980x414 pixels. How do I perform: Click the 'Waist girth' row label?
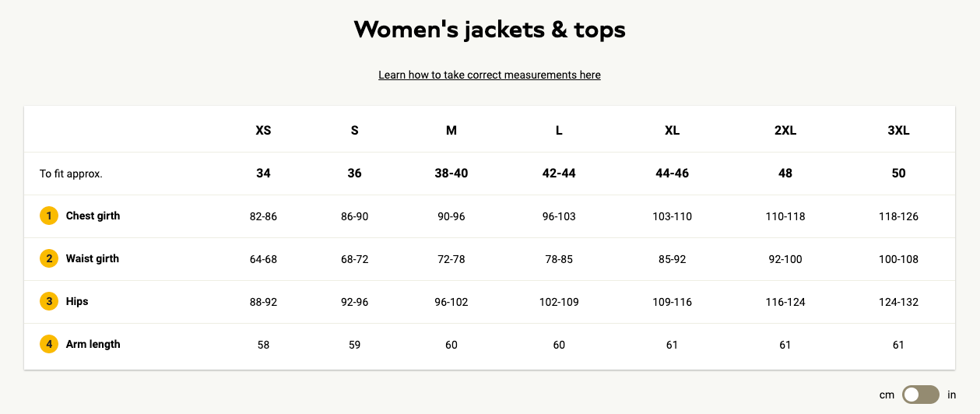[x=93, y=258]
